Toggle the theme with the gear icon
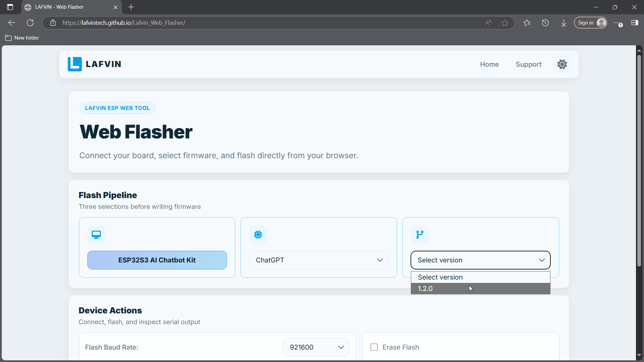Viewport: 644px width, 362px height. point(562,64)
